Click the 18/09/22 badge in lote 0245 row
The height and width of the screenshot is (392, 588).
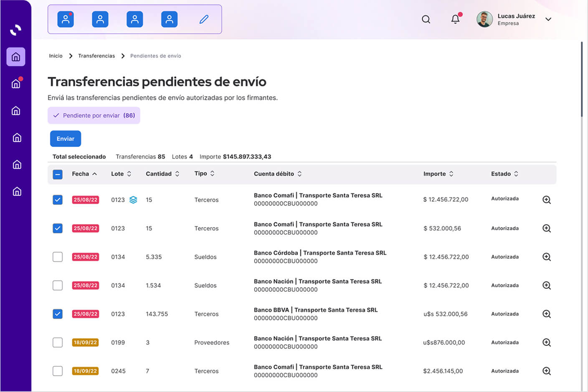coord(85,371)
